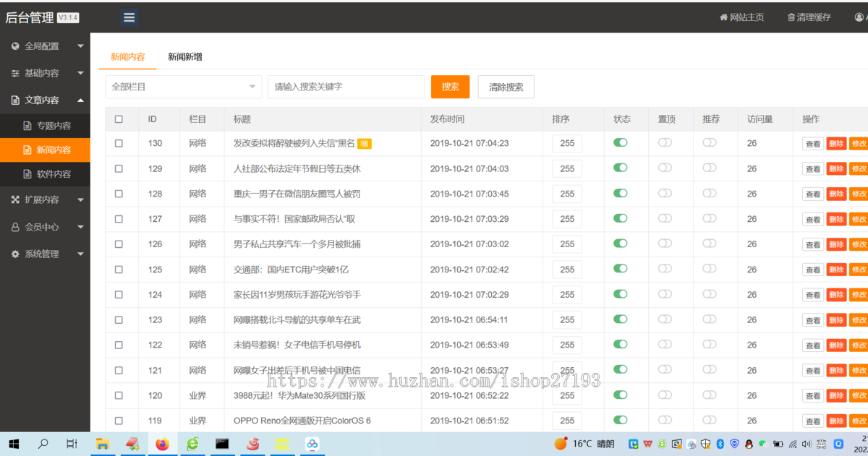Collapse the 文章内容 sidebar menu
The image size is (868, 456).
tap(45, 100)
